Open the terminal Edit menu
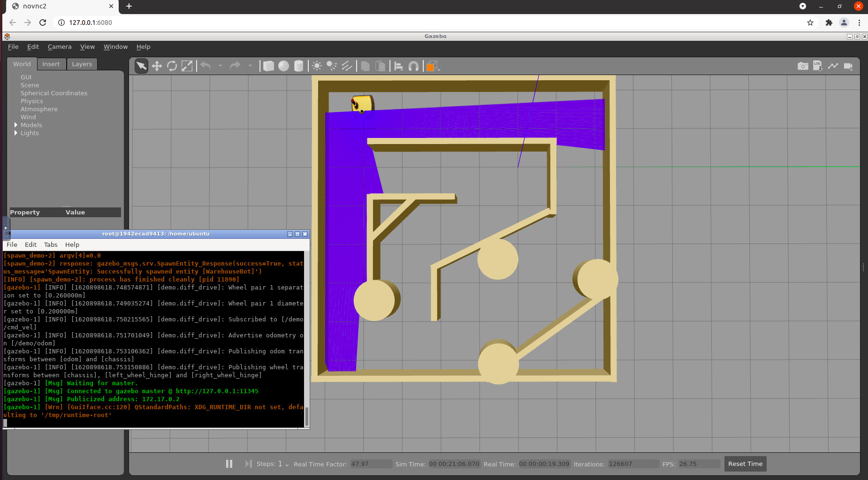 (30, 244)
